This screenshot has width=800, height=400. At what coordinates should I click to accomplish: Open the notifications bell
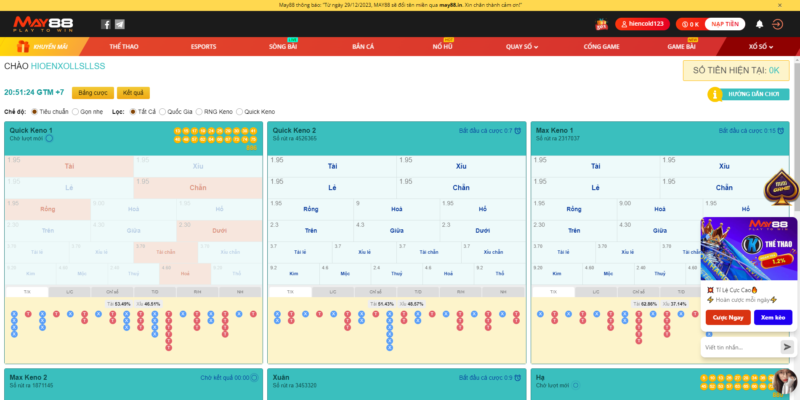click(759, 24)
